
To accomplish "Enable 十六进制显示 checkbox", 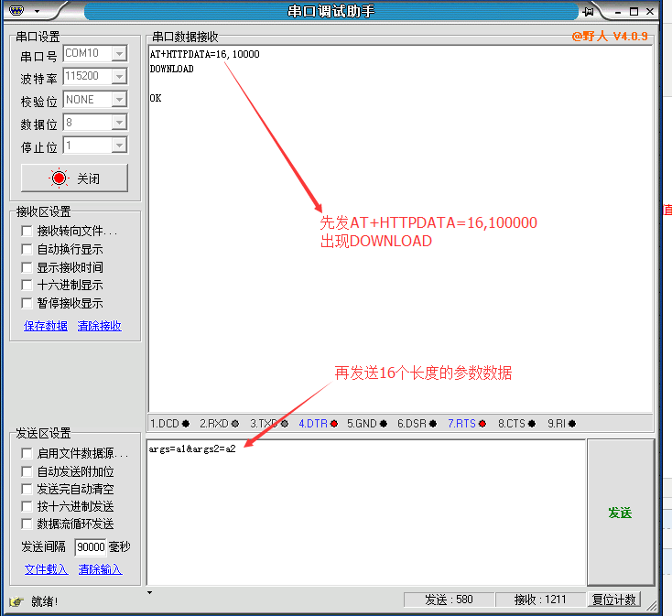I will pyautogui.click(x=27, y=286).
